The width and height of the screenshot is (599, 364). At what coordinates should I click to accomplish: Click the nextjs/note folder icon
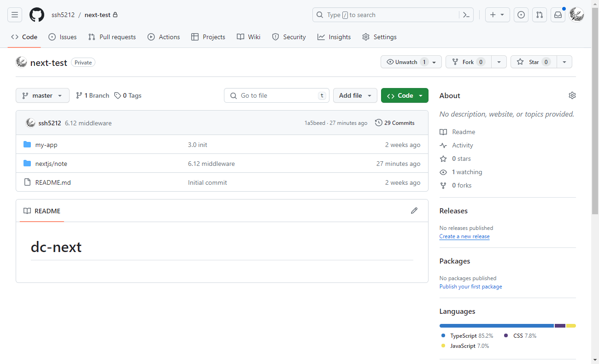tap(27, 164)
